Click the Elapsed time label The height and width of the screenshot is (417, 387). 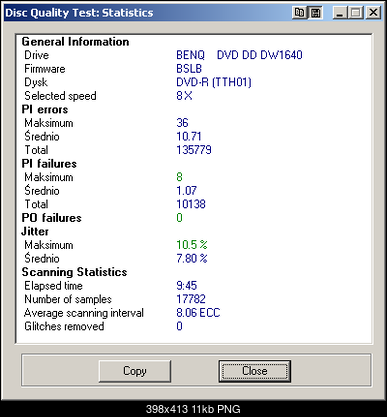coord(53,286)
